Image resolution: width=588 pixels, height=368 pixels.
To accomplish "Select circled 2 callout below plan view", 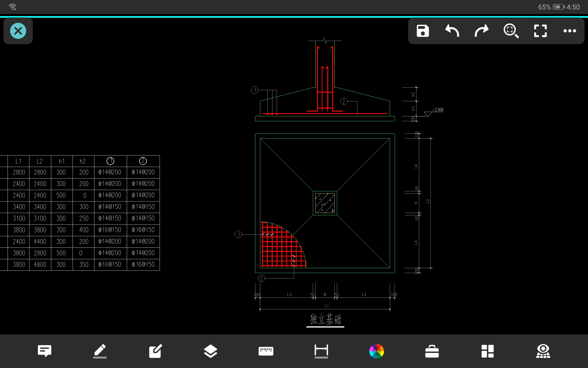I will click(261, 279).
